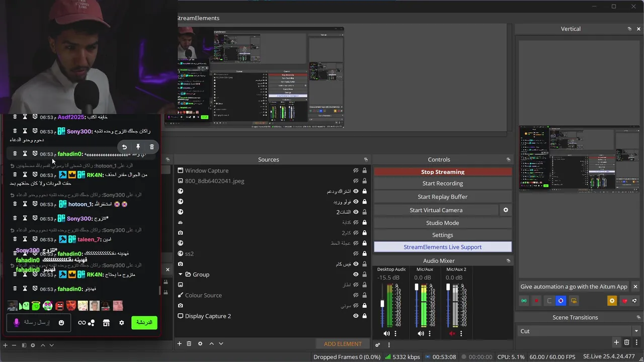
Task: Hide the Group source
Action: click(x=356, y=275)
